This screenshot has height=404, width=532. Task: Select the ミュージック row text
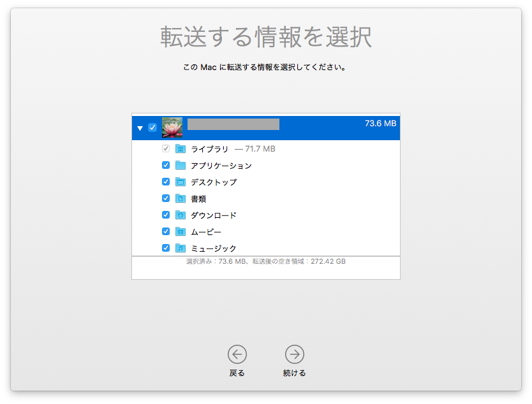[x=214, y=249]
